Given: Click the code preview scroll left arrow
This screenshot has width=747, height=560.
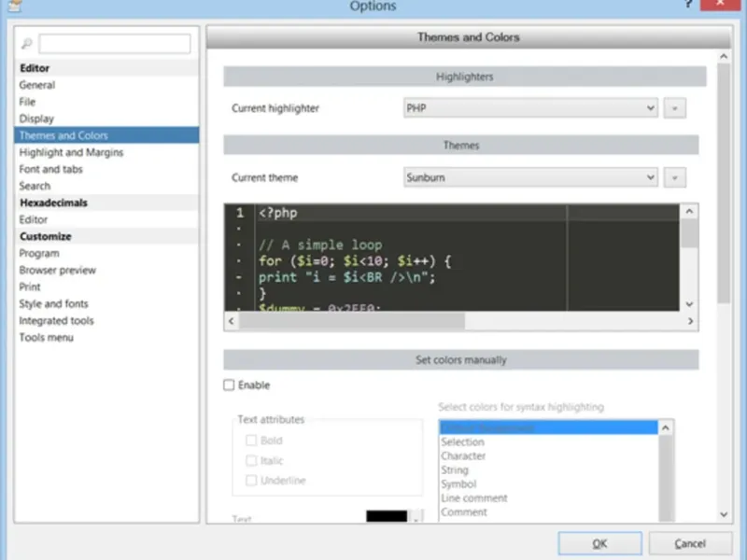Looking at the screenshot, I should coord(232,321).
